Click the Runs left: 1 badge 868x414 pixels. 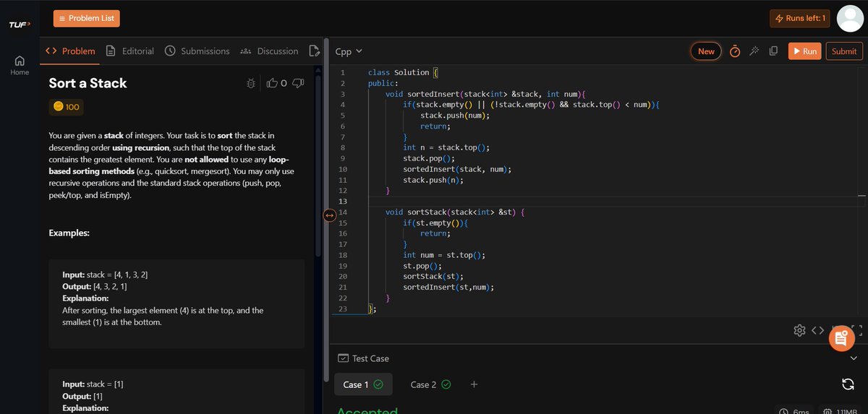pos(800,18)
